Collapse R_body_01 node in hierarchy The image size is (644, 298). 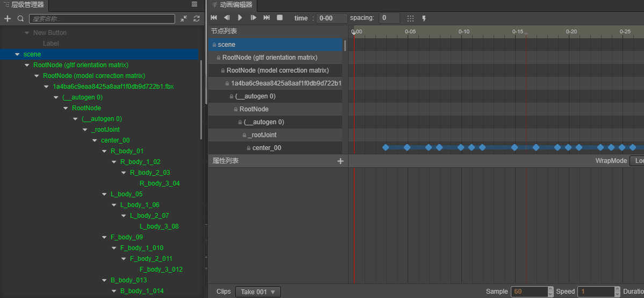pyautogui.click(x=104, y=151)
